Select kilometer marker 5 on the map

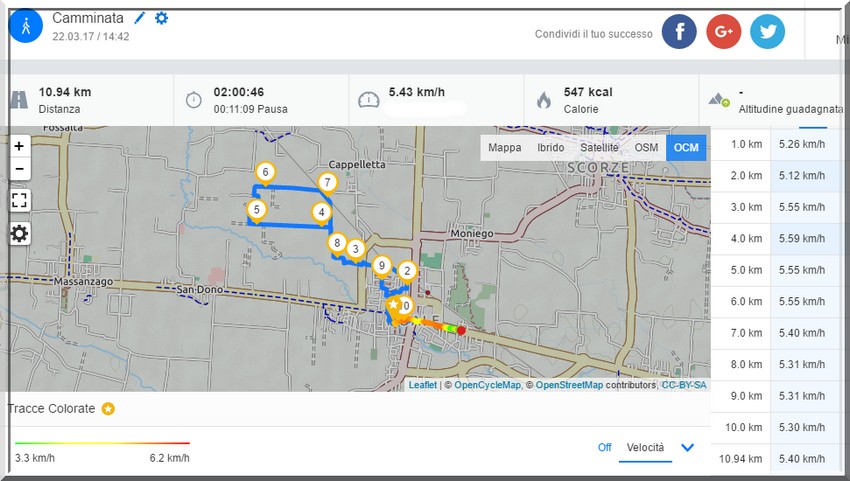256,211
